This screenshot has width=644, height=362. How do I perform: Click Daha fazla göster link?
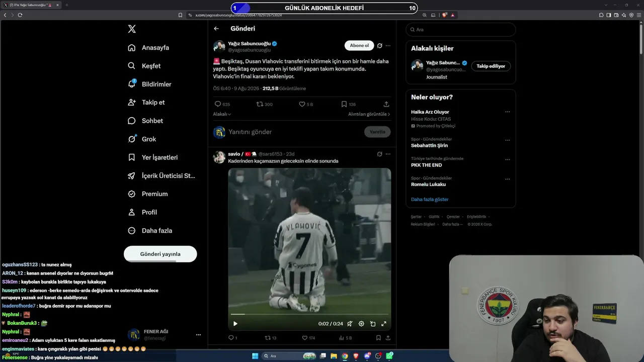pyautogui.click(x=430, y=200)
